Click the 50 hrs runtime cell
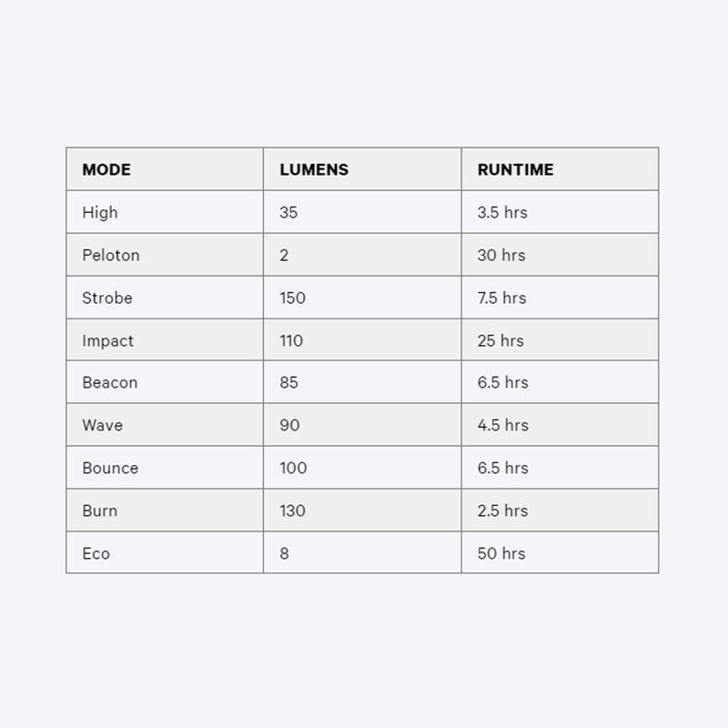The image size is (728, 728). [560, 552]
